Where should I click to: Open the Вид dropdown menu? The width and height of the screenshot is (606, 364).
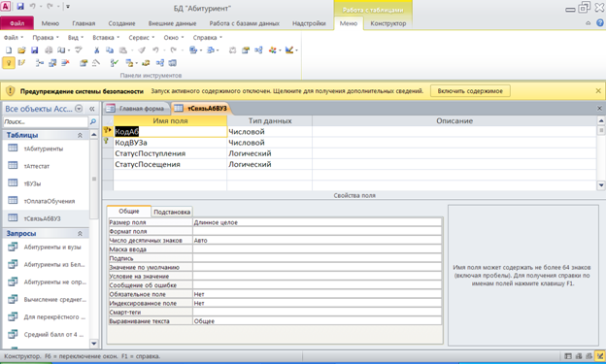click(x=76, y=38)
